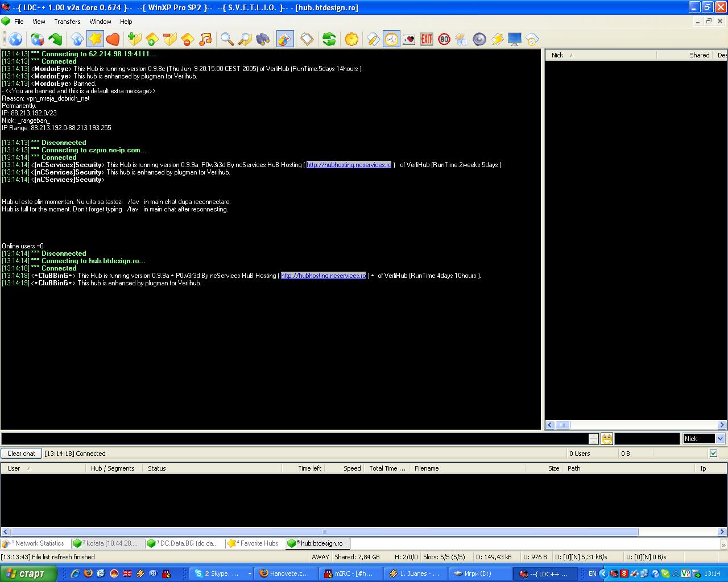The image size is (728, 582).
Task: Switch to the DC.Data.BG hub tab
Action: click(x=184, y=543)
